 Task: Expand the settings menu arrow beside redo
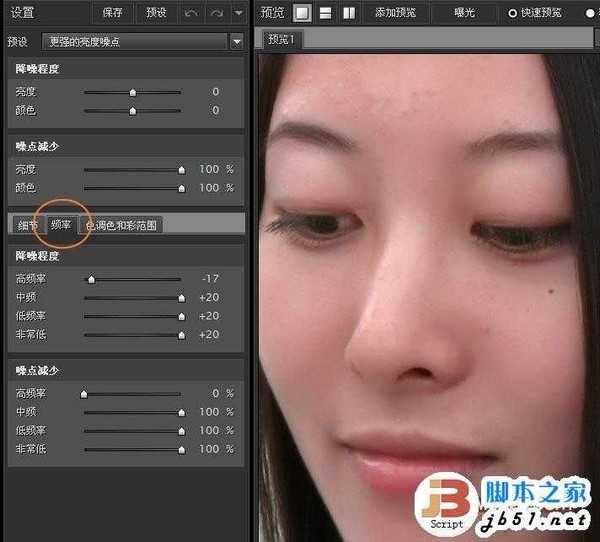[238, 13]
